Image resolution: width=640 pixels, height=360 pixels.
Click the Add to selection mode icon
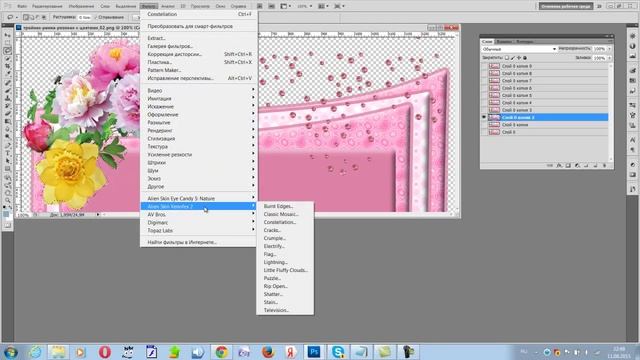(31, 17)
